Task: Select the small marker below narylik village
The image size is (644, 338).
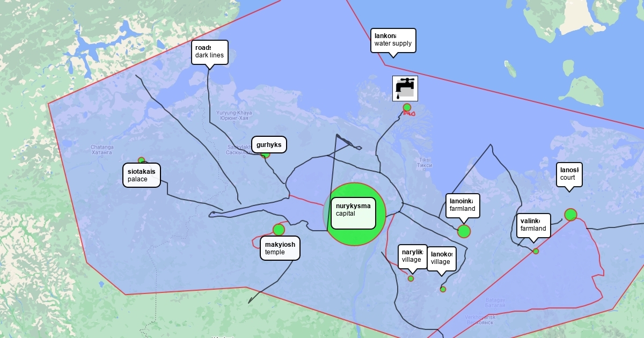Action: click(x=411, y=278)
